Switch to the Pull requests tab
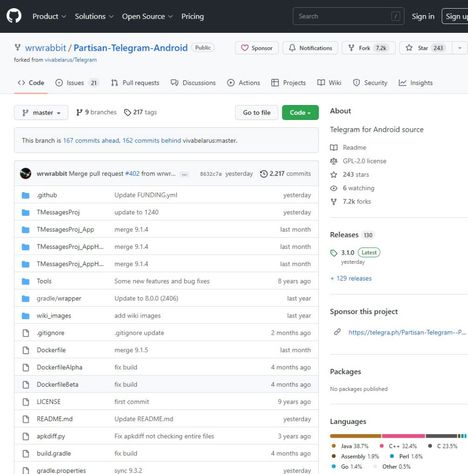The height and width of the screenshot is (474, 468). tap(135, 83)
